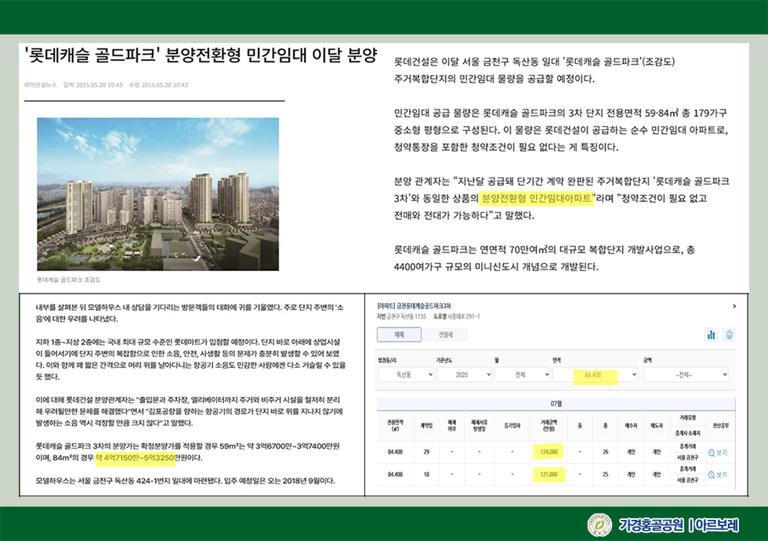This screenshot has height=541, width=768.
Task: Click the 롯데캐슬 골드파크 aerial rendering image
Action: click(158, 194)
